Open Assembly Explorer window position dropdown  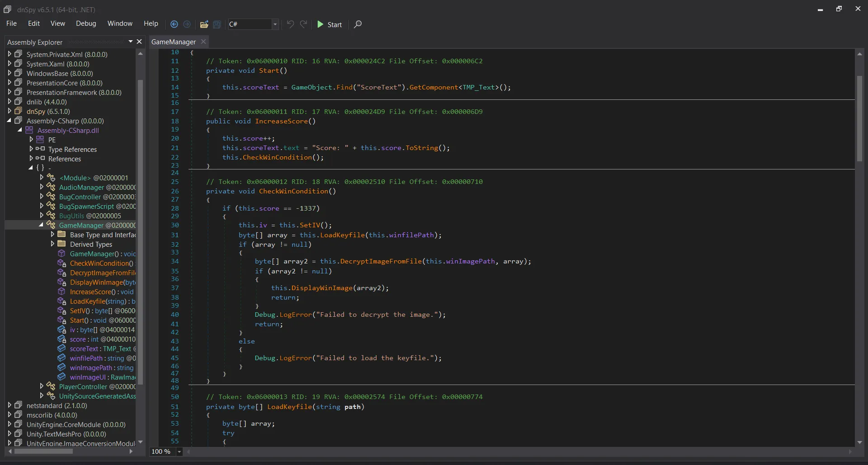click(131, 42)
